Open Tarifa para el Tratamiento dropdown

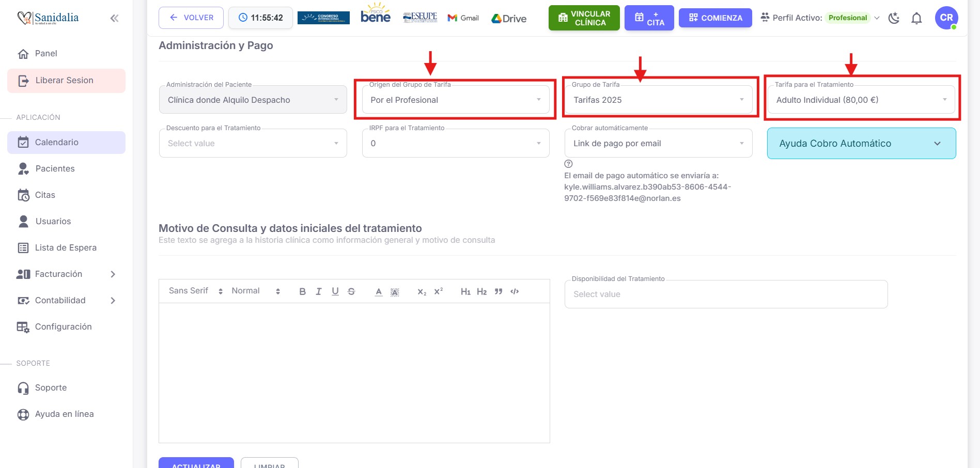(x=861, y=100)
